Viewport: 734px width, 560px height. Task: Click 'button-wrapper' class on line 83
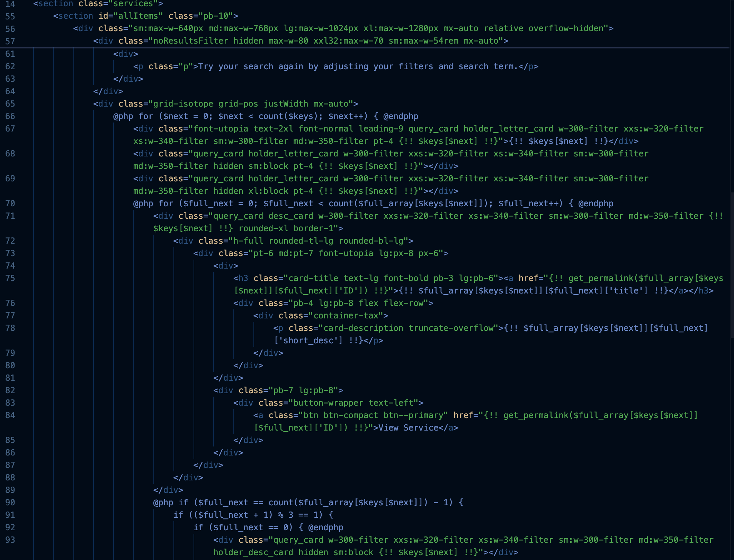[328, 403]
